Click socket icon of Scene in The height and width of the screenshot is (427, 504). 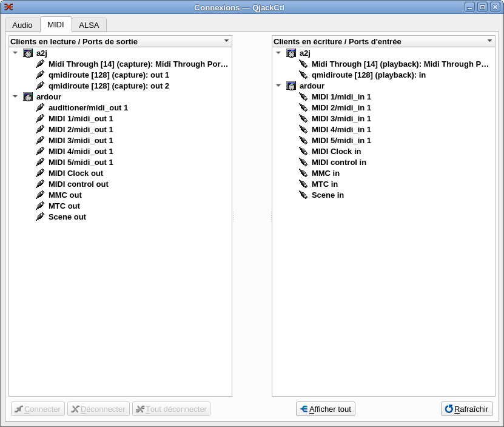coord(303,195)
